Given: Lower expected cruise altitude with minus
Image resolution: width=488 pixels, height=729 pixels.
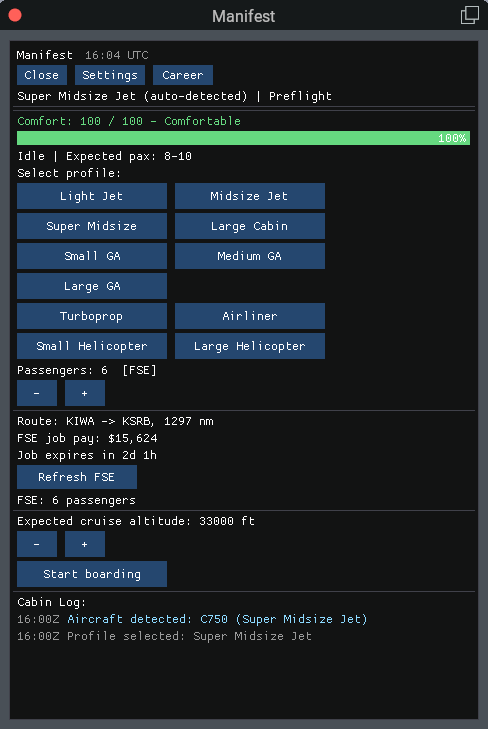Looking at the screenshot, I should (37, 544).
